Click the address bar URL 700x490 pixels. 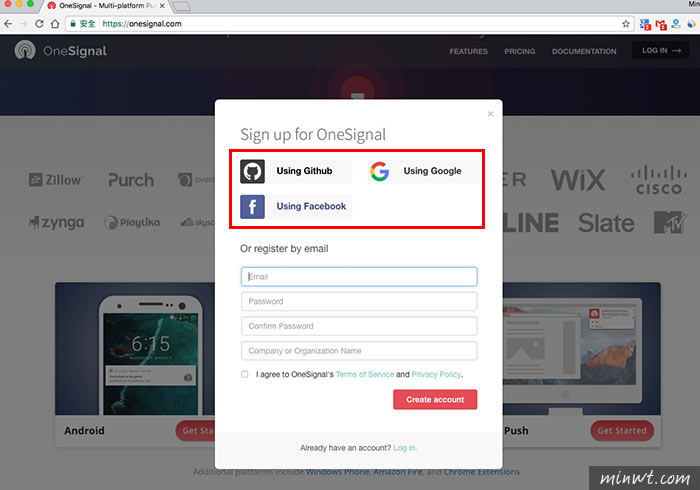[x=142, y=24]
